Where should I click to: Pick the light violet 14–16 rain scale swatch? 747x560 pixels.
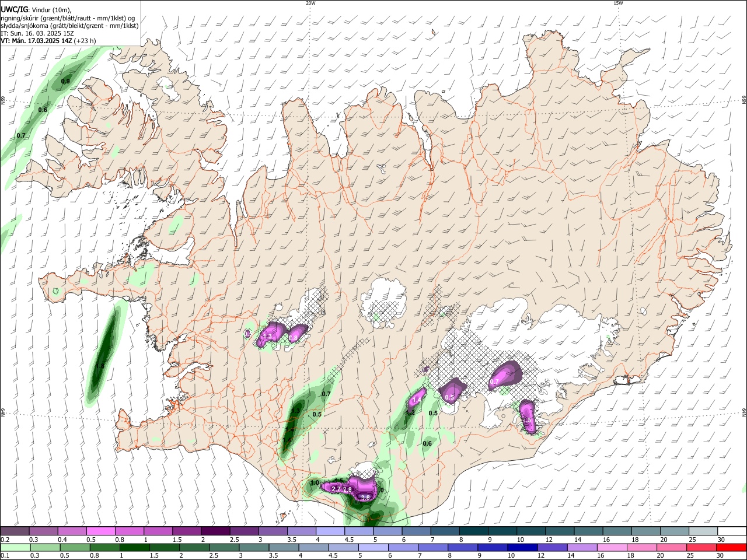click(x=582, y=547)
